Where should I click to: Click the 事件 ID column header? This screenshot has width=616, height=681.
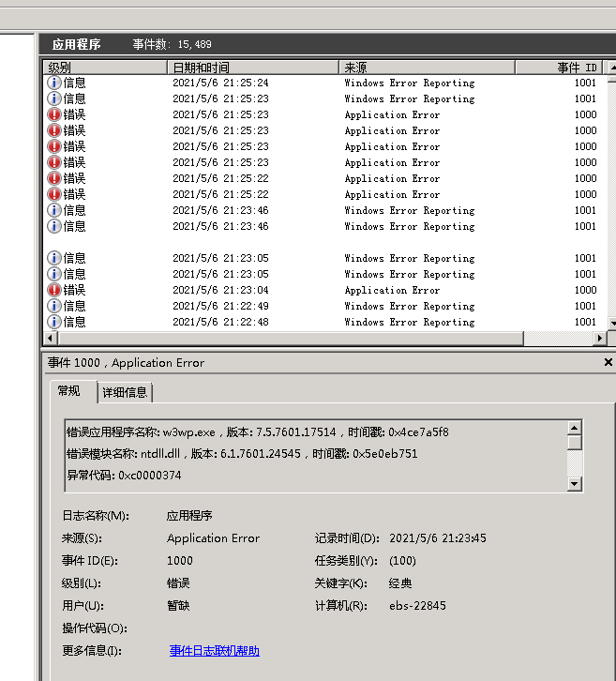point(576,68)
